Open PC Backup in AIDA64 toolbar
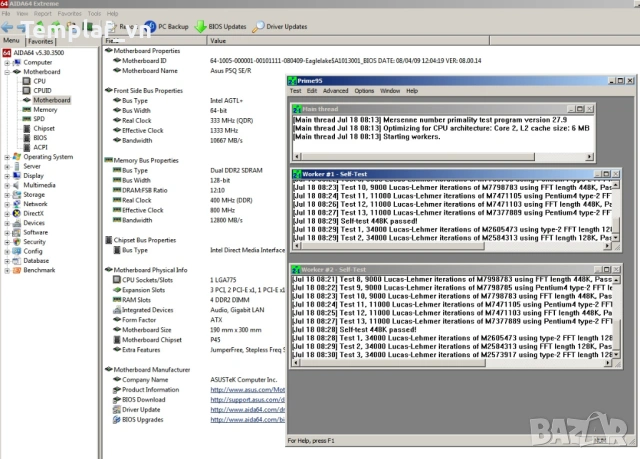 coord(167,27)
